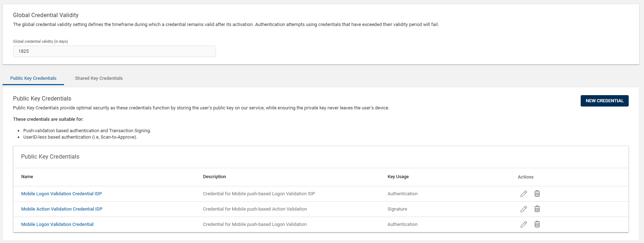Image resolution: width=644 pixels, height=243 pixels.
Task: Edit the Mobile Action Validation Credential IDP
Action: coord(523,209)
